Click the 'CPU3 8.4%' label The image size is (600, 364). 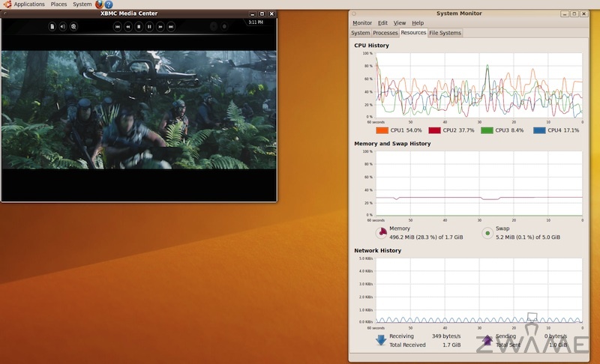click(509, 130)
